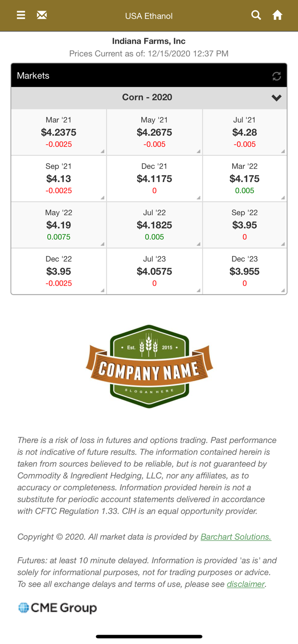The width and height of the screenshot is (298, 644).
Task: Tap the Corn - 2020 selector bar
Action: (149, 98)
